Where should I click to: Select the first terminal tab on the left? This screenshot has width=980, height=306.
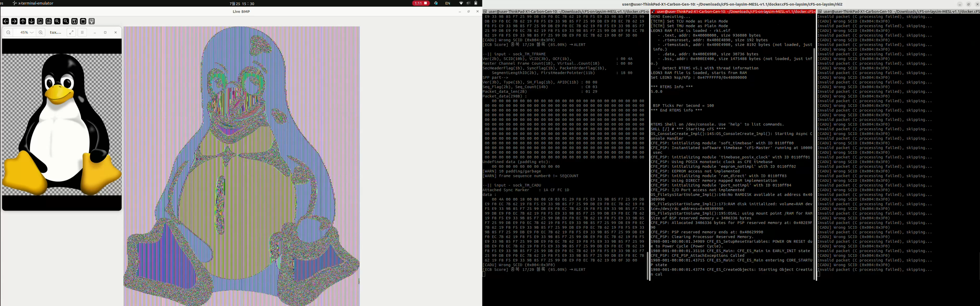tap(566, 11)
